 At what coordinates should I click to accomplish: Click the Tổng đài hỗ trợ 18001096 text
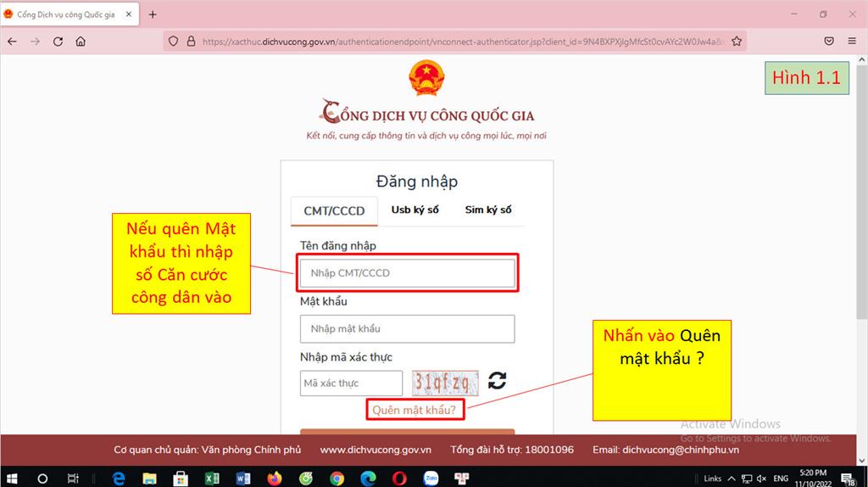point(512,450)
